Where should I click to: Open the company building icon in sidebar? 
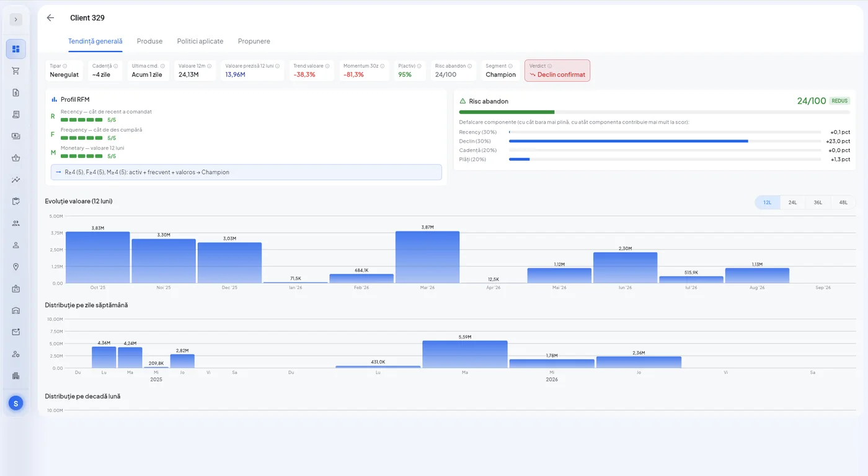point(16,375)
